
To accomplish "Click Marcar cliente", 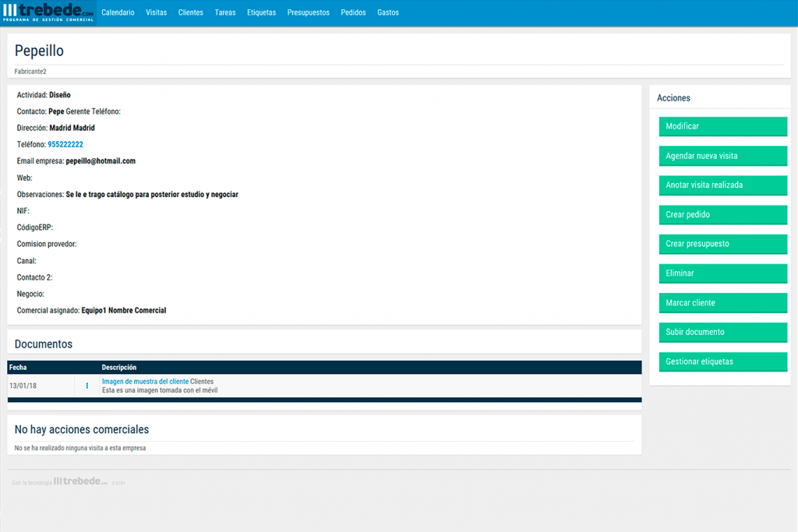I will [722, 303].
